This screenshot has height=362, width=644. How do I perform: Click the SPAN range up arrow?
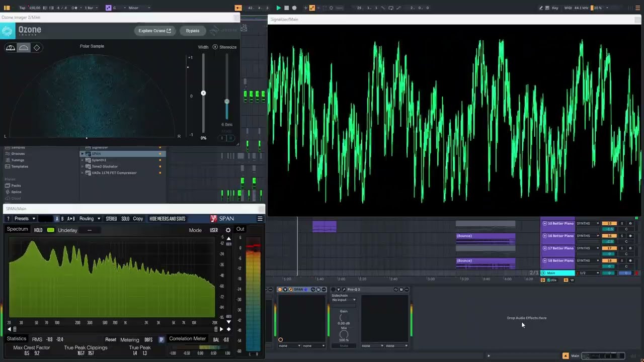tap(228, 238)
